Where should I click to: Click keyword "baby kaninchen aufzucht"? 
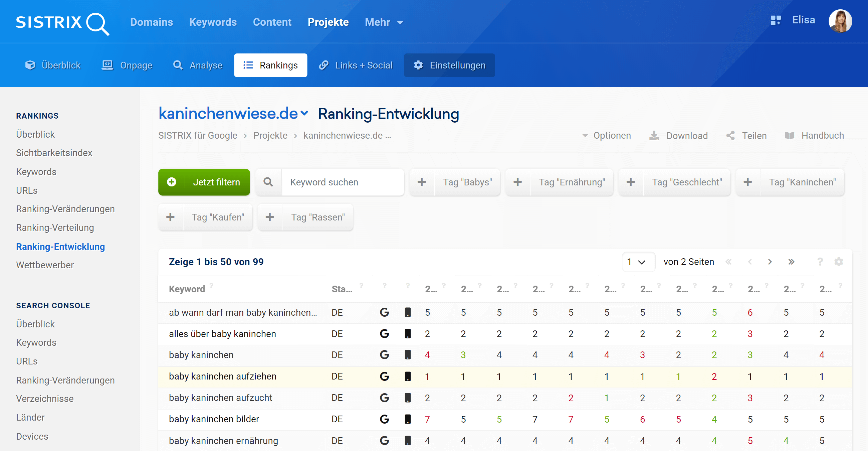click(x=220, y=398)
